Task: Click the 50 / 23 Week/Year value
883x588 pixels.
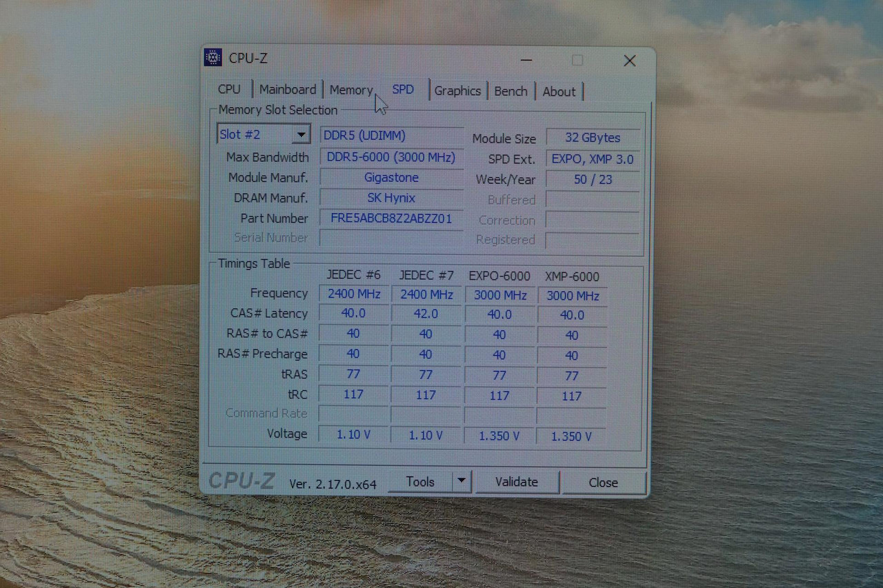Action: coord(593,179)
